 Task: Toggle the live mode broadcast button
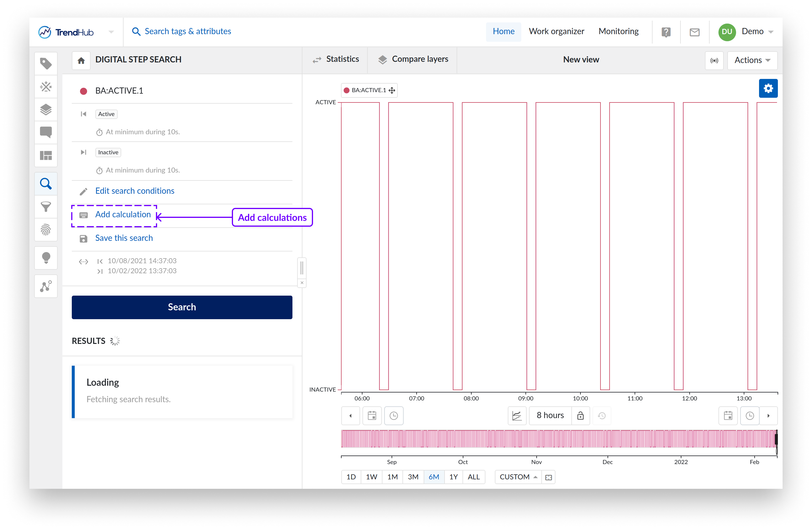714,60
